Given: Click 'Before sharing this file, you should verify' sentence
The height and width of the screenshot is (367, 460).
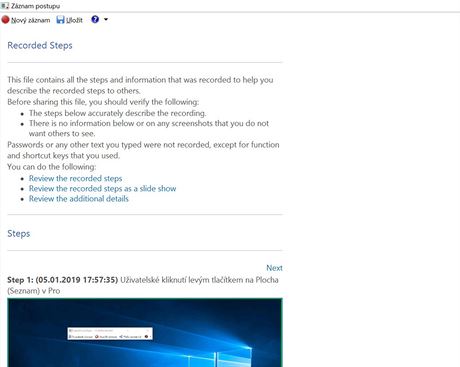Looking at the screenshot, I should (x=103, y=102).
